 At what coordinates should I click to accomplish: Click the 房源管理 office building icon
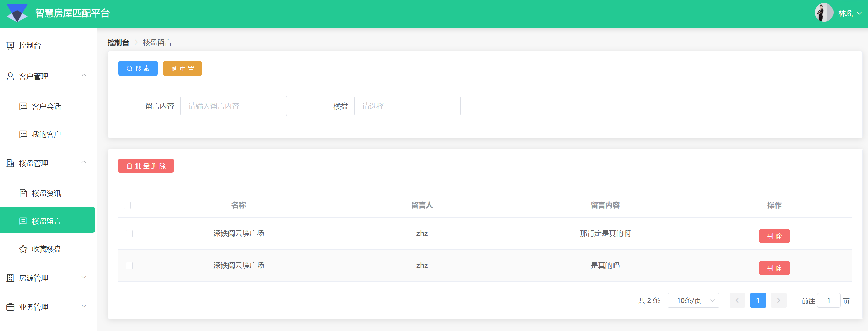[x=10, y=278]
